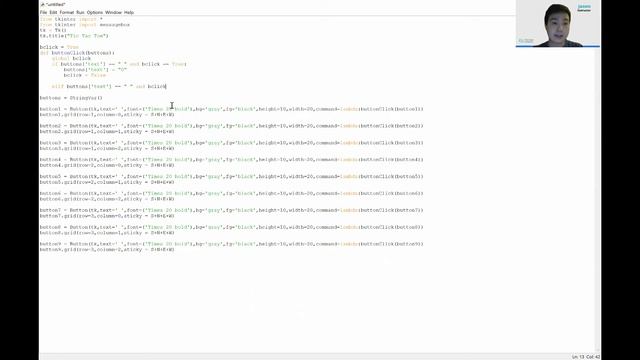The width and height of the screenshot is (640, 360).
Task: Click the button4.grid(row=2,column=0) line
Action: pyautogui.click(x=107, y=165)
